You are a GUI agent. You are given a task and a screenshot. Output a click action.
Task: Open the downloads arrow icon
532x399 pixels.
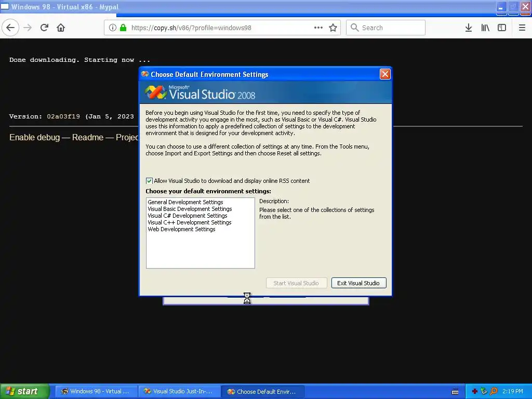(469, 28)
